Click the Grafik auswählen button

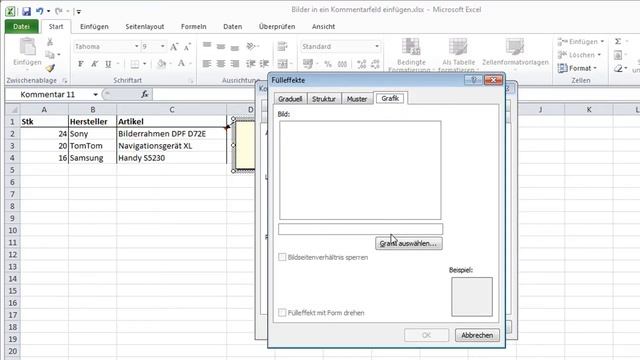(x=409, y=243)
